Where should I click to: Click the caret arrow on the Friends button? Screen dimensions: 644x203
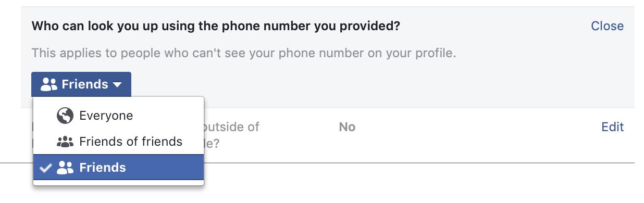pyautogui.click(x=117, y=85)
